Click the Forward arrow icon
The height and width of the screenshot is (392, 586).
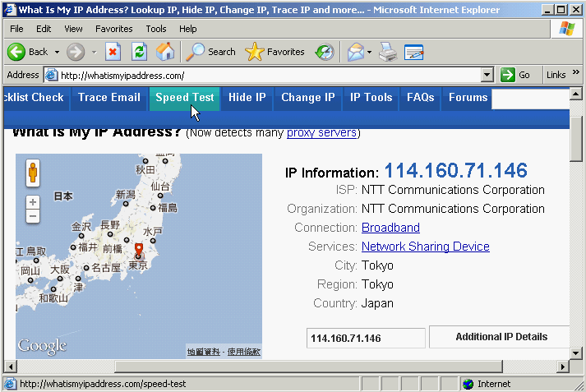click(x=76, y=52)
